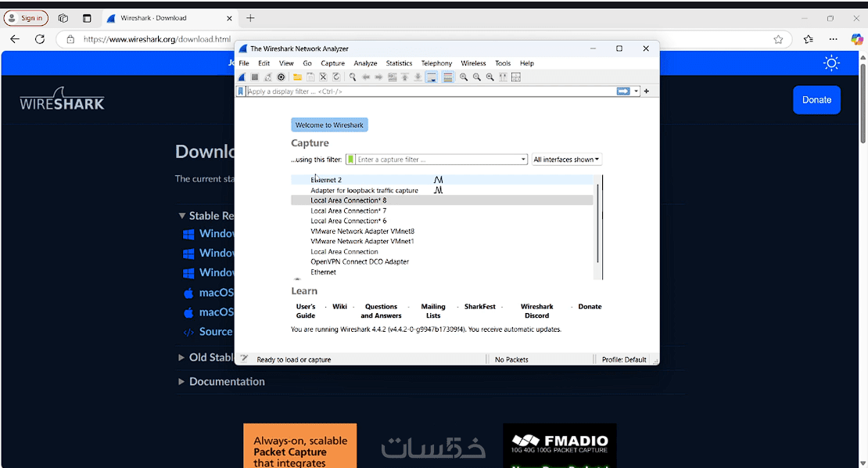Save this capture file toolbar icon

pos(310,77)
